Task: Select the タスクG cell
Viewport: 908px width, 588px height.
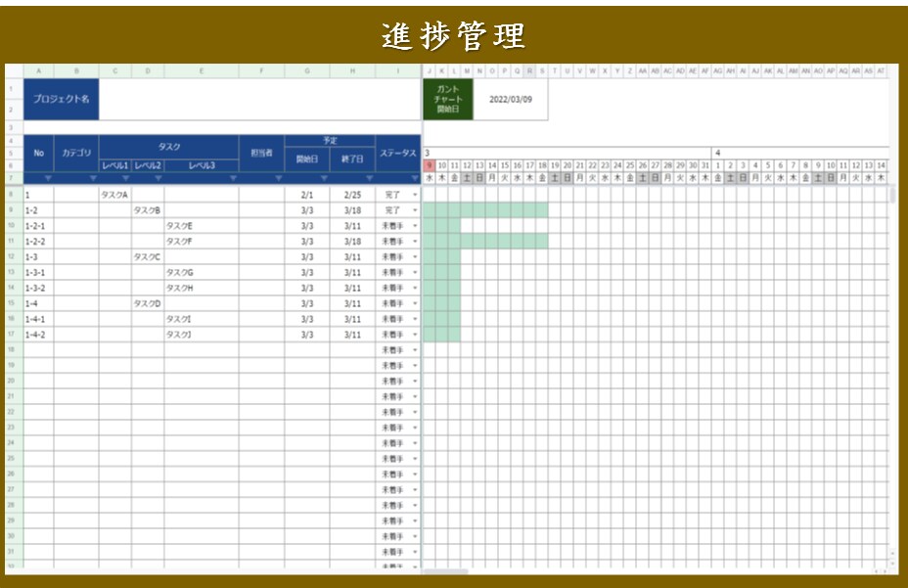Action: click(202, 273)
